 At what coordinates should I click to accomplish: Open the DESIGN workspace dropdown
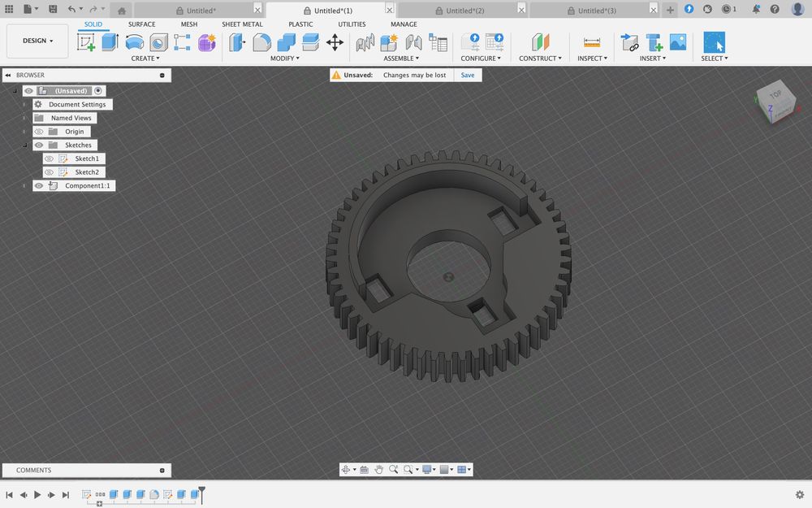[37, 41]
